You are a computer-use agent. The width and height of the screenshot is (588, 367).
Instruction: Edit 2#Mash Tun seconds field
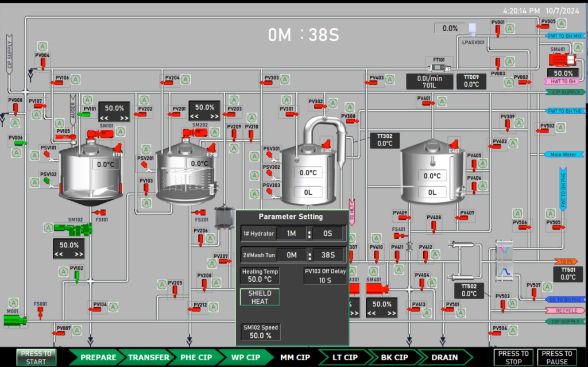pyautogui.click(x=328, y=255)
